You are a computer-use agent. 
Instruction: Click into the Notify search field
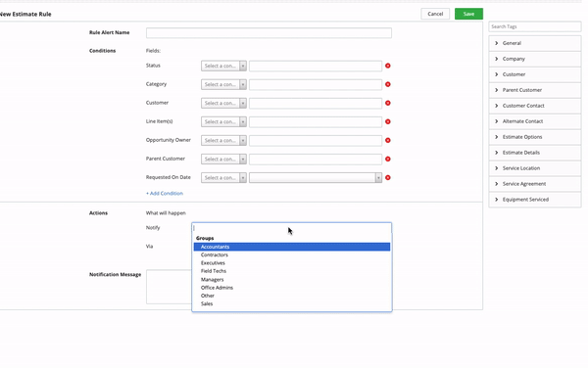tap(292, 228)
